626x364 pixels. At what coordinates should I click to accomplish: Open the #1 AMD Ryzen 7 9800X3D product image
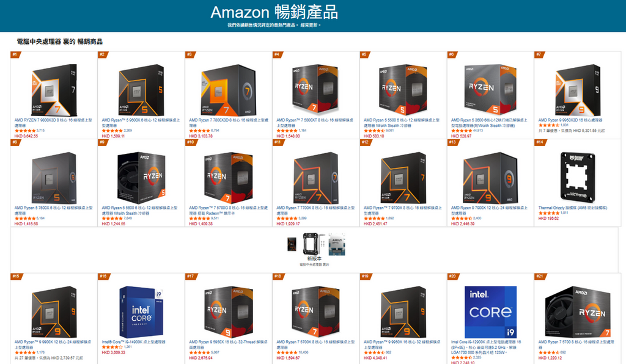[x=54, y=90]
